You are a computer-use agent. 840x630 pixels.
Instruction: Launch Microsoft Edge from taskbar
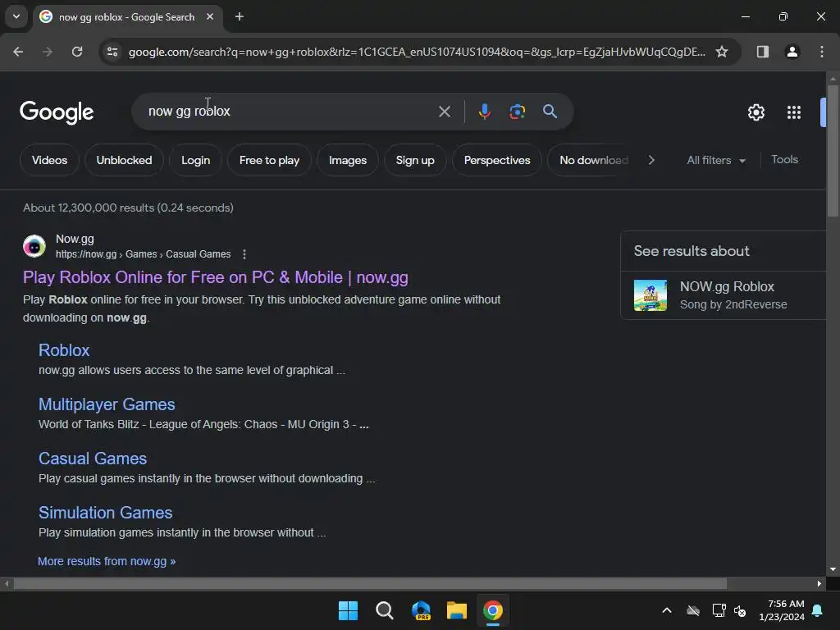click(421, 610)
